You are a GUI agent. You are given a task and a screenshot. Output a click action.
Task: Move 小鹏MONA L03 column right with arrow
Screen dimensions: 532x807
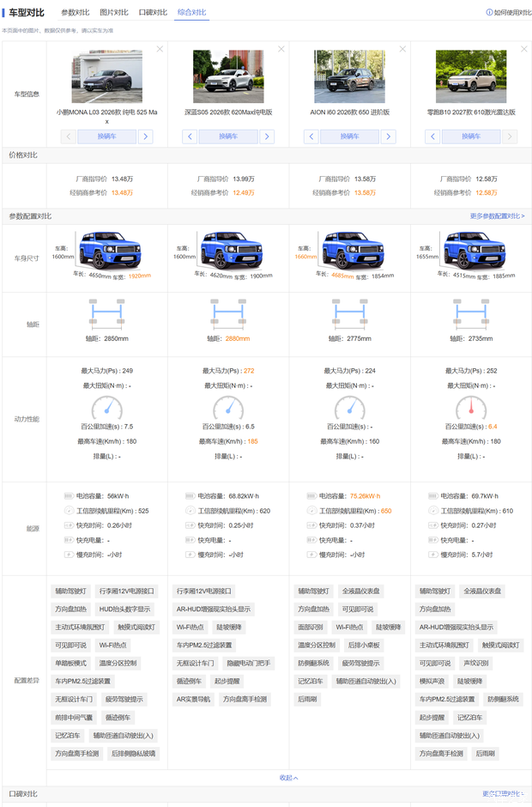pos(146,137)
